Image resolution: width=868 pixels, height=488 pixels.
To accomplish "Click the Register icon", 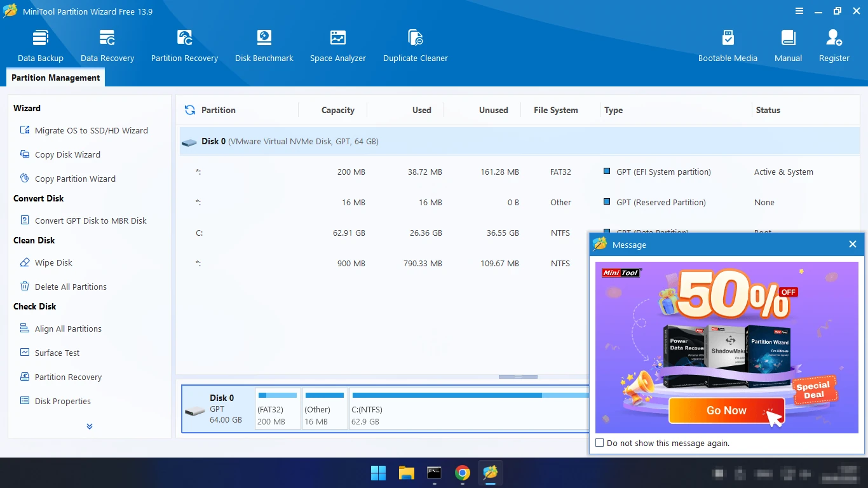I will pyautogui.click(x=834, y=46).
